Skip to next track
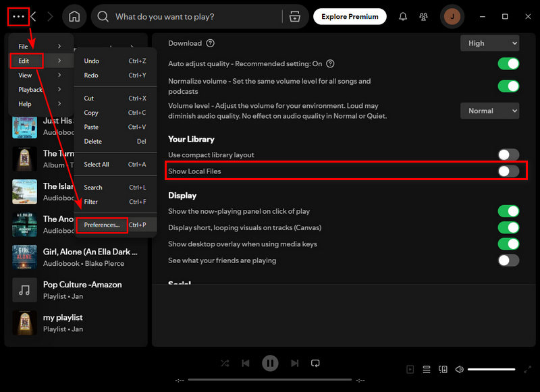Image resolution: width=540 pixels, height=392 pixels. 294,363
